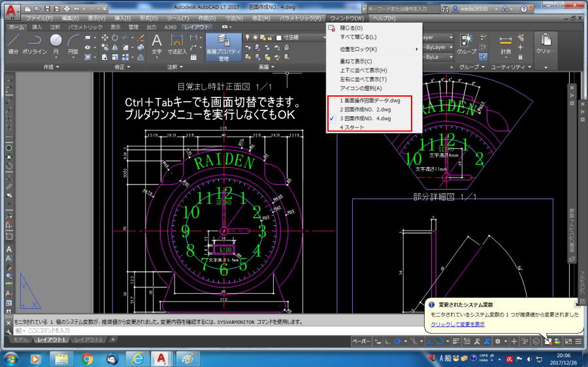Expand the 注釈 panel dropdown

(x=175, y=67)
